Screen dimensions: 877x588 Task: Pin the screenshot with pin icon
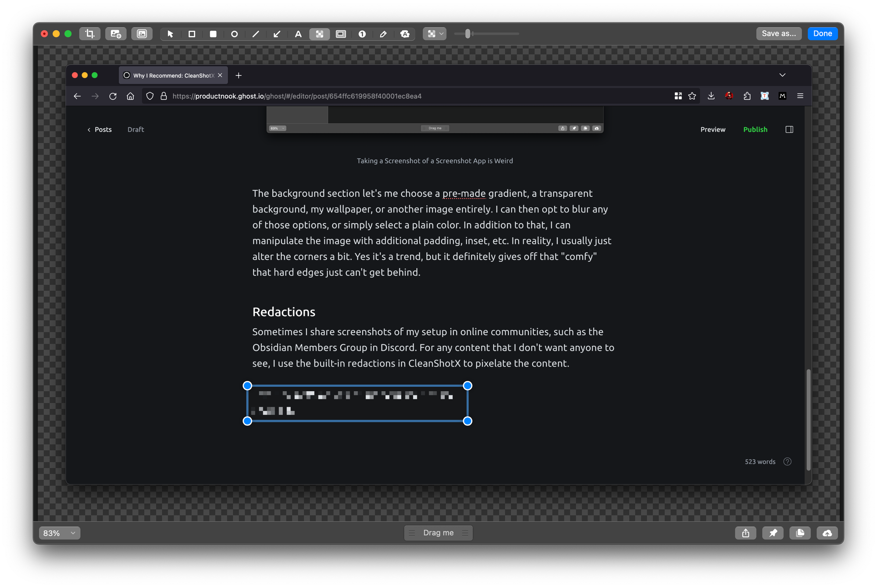773,533
